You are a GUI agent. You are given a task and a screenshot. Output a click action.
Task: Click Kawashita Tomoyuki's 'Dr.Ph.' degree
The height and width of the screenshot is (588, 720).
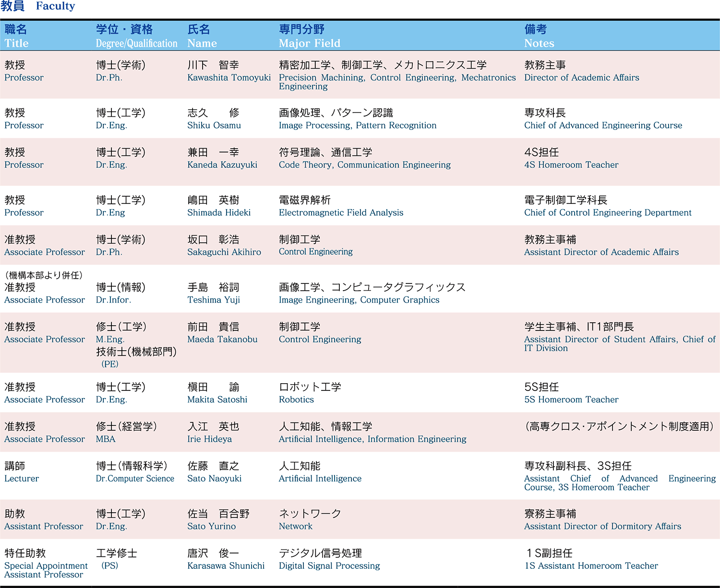109,78
